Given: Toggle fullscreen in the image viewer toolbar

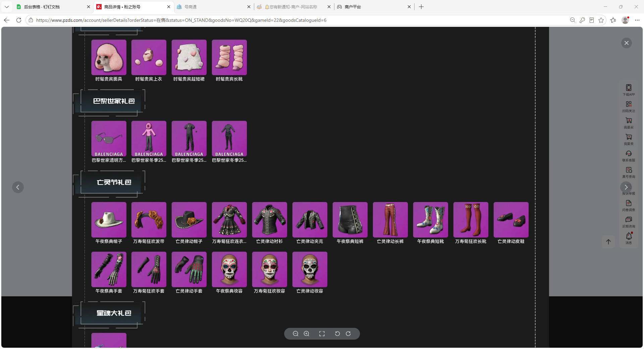Looking at the screenshot, I should point(322,334).
